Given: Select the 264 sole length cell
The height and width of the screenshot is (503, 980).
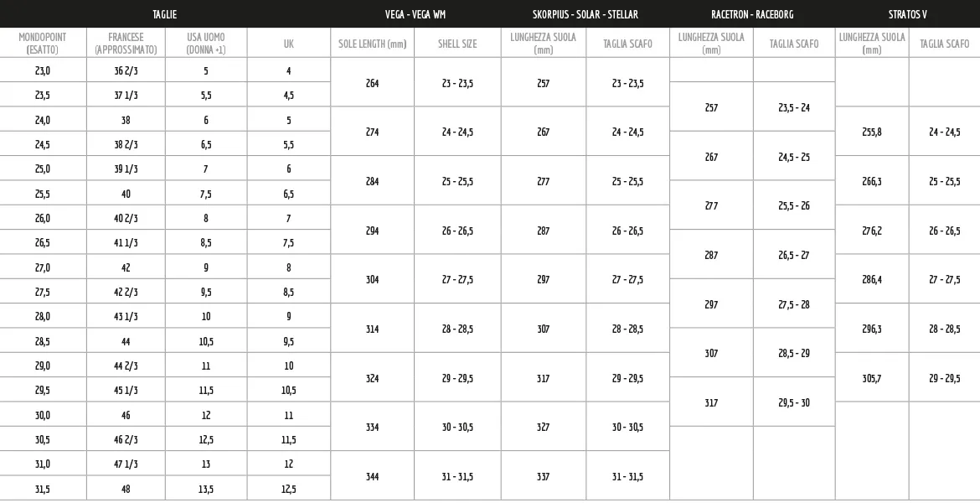Looking at the screenshot, I should [372, 83].
